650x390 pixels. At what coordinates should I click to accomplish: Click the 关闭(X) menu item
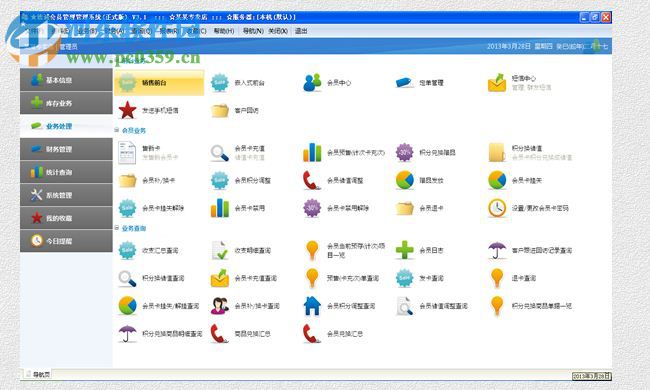[278, 31]
